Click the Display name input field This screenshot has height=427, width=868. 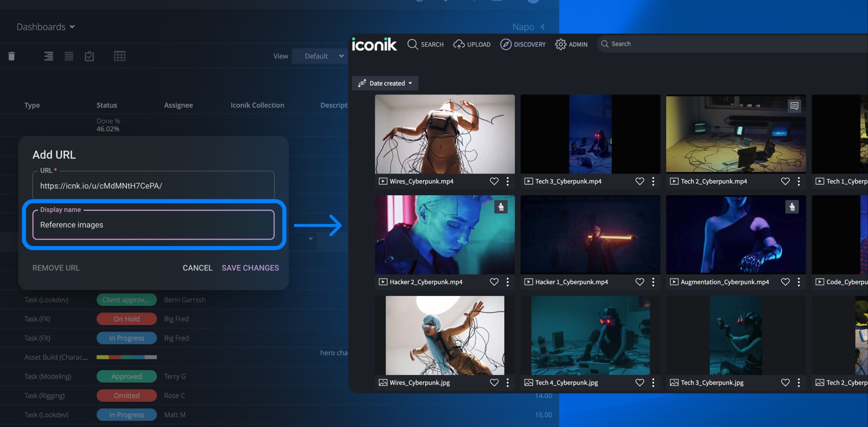pos(154,225)
